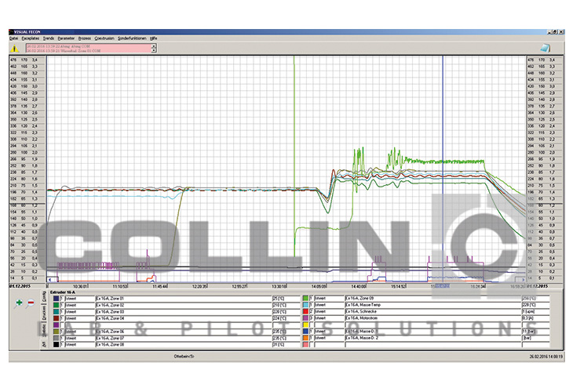Click light green swatch for Zone 09
Viewport: 573px width, 392px height.
(305, 298)
